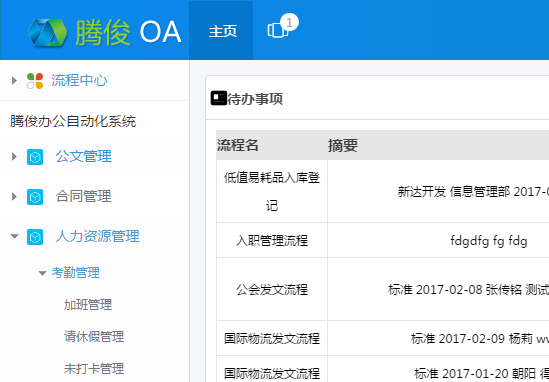The image size is (549, 382).
Task: Click the 流程中心 colorful four-dot icon
Action: (35, 81)
